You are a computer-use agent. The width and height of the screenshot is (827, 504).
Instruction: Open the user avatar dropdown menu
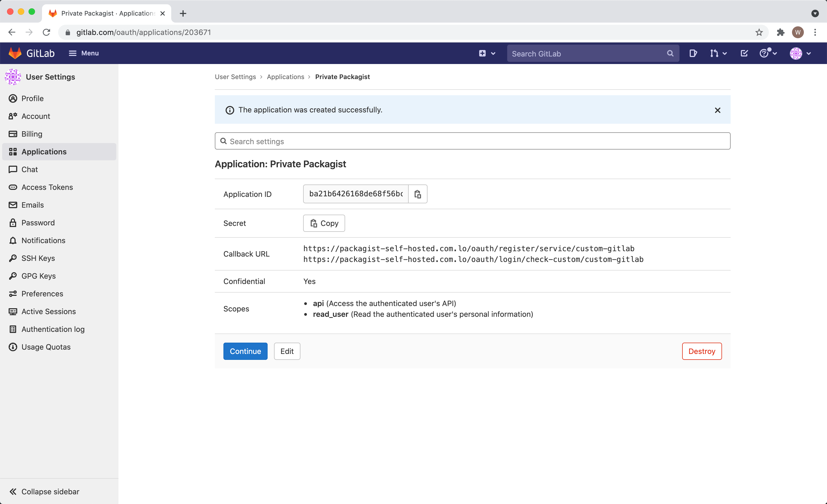tap(801, 53)
